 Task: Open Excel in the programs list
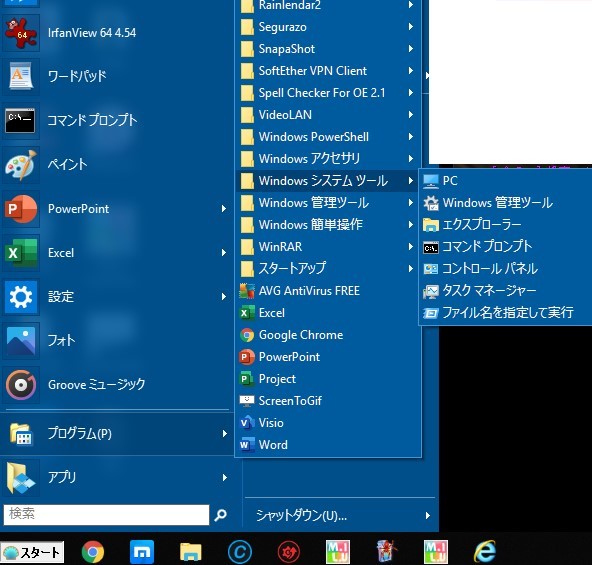point(328,313)
